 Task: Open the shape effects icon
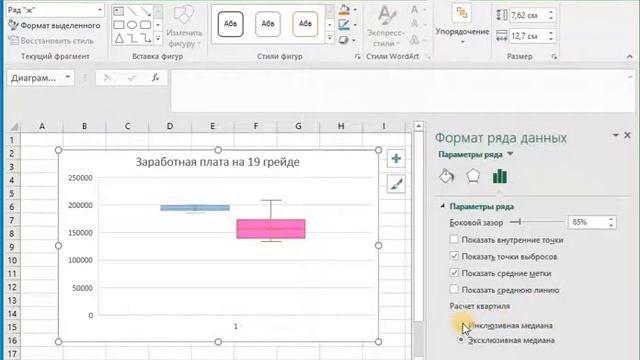click(344, 40)
